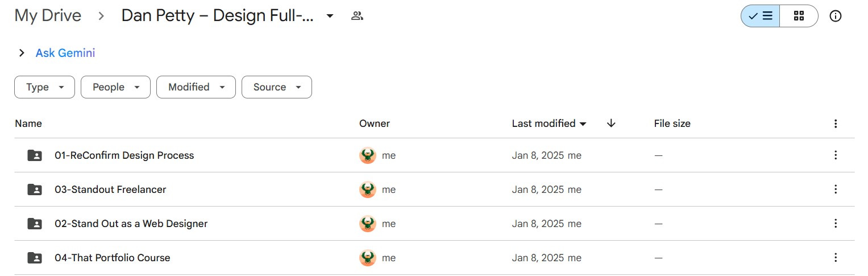Open column options three-dot menu in header

(x=836, y=123)
